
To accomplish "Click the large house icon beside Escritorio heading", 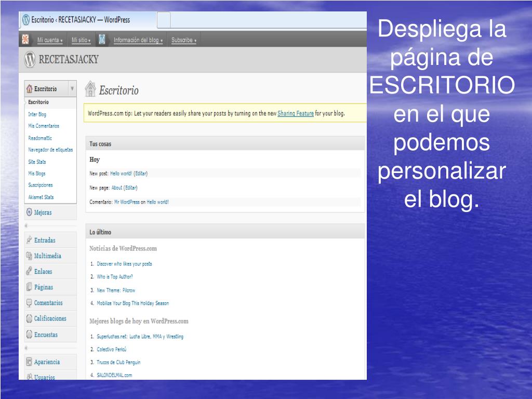I will click(90, 89).
